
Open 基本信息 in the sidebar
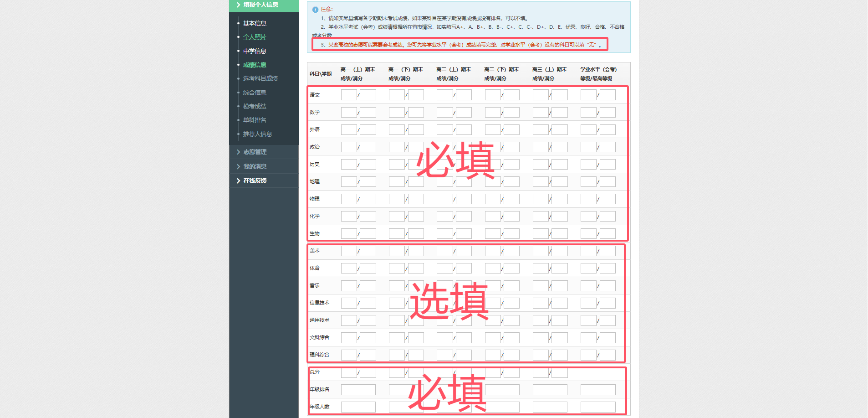tap(255, 23)
